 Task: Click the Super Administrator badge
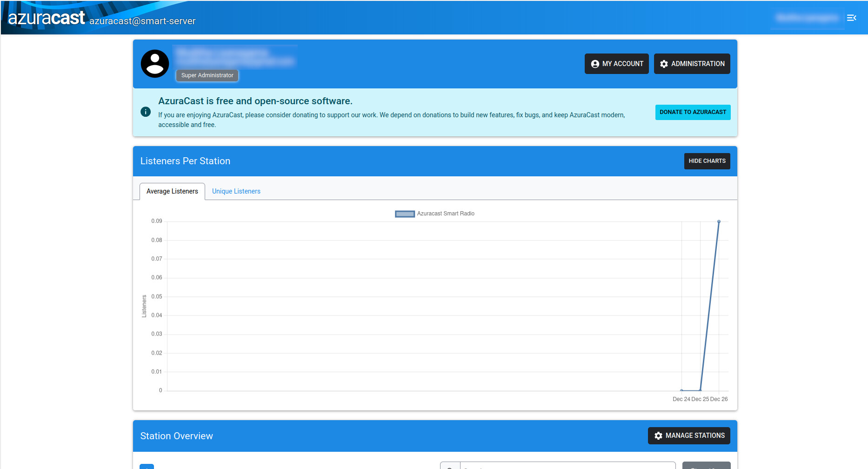(x=207, y=75)
